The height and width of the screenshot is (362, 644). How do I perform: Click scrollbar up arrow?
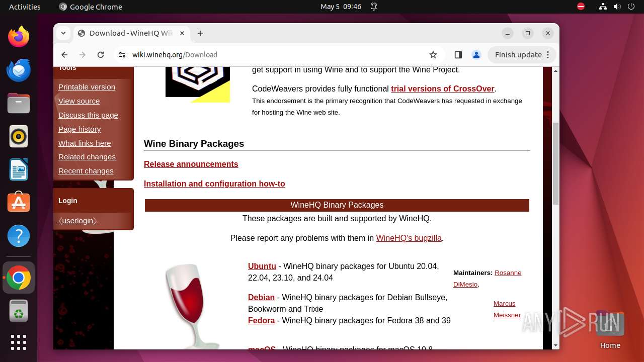coord(555,71)
